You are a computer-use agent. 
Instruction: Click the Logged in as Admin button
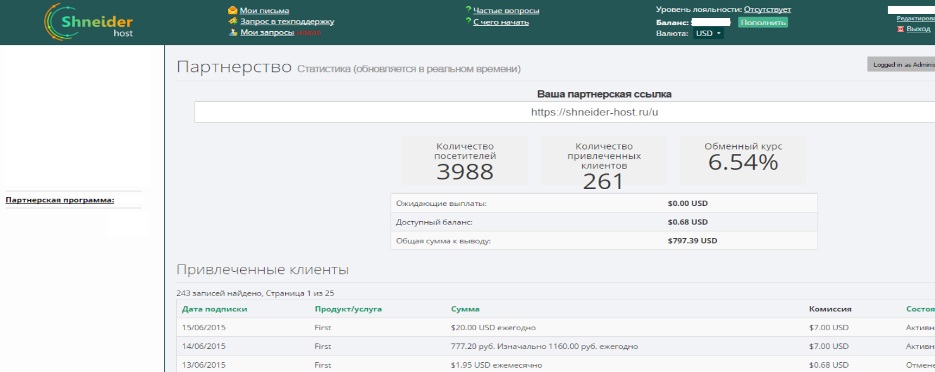click(901, 64)
